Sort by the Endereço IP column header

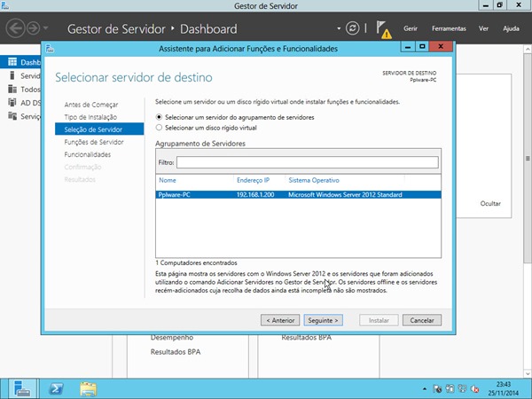[x=253, y=180]
